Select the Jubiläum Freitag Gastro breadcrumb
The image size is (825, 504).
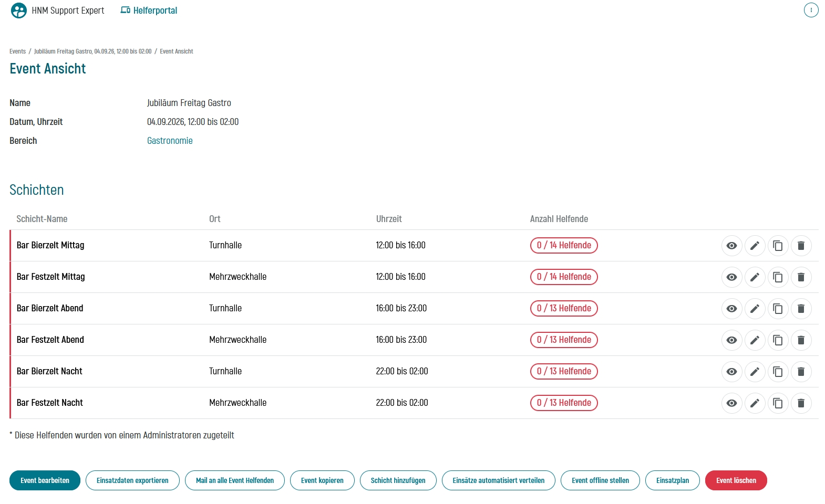tap(92, 51)
